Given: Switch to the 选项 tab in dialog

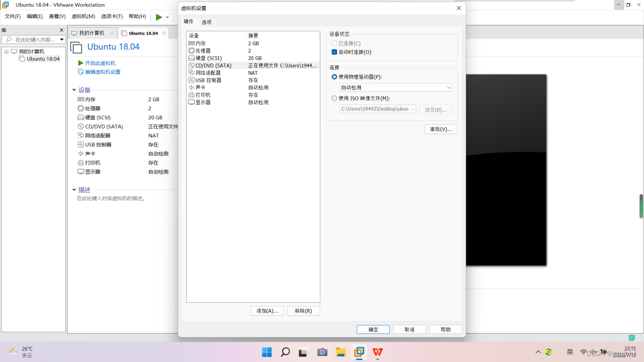Looking at the screenshot, I should click(x=206, y=22).
